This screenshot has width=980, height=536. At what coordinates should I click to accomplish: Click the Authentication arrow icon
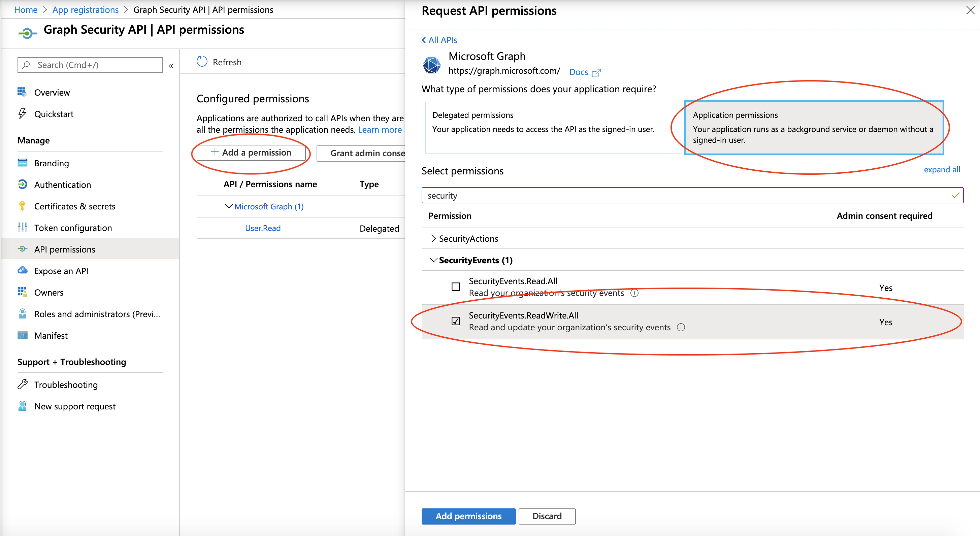click(22, 185)
